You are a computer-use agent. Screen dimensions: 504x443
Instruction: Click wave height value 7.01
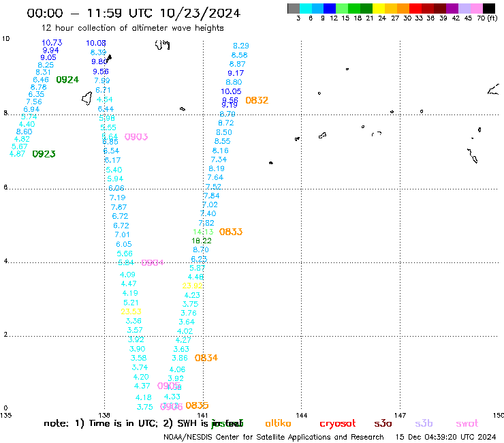(x=122, y=234)
